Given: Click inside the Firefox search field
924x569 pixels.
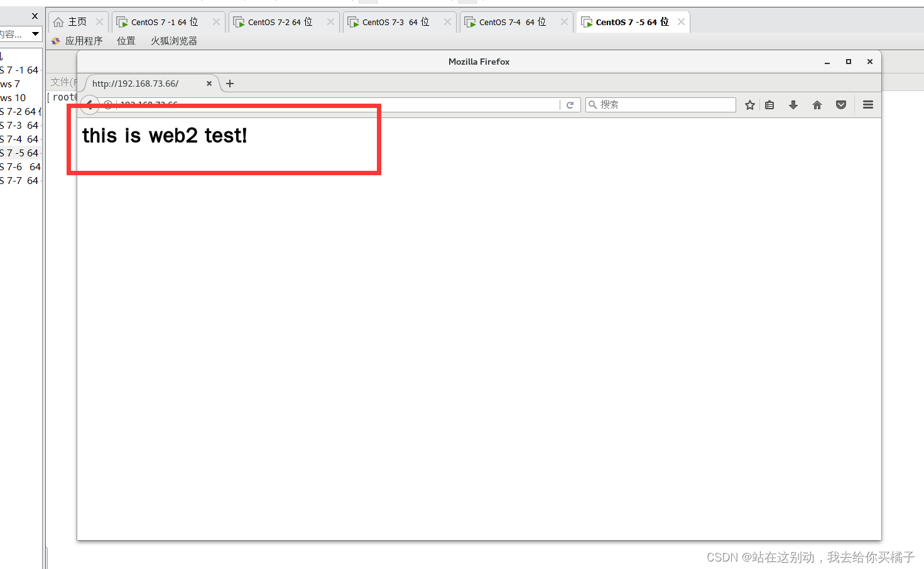Looking at the screenshot, I should coord(661,105).
